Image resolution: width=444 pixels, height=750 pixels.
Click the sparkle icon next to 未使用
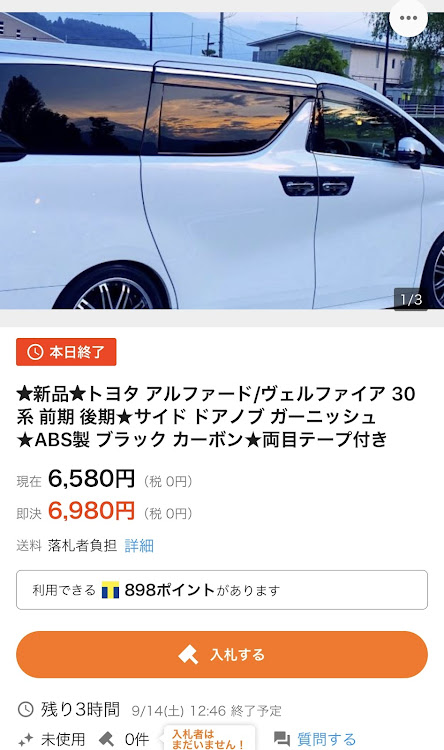point(25,739)
